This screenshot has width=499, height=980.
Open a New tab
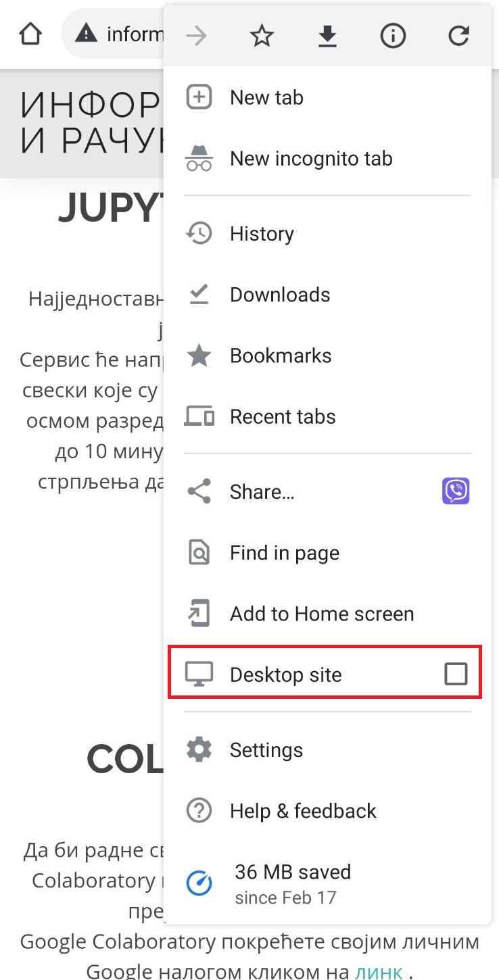(266, 97)
